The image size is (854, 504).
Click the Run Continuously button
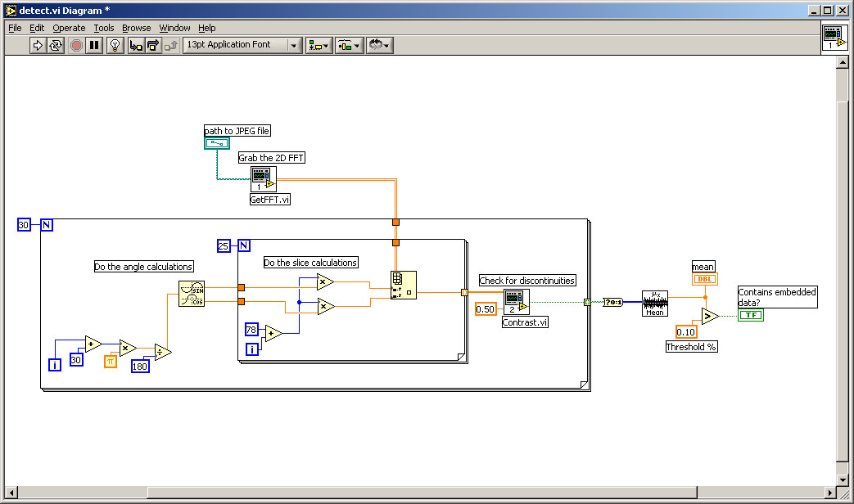point(56,45)
